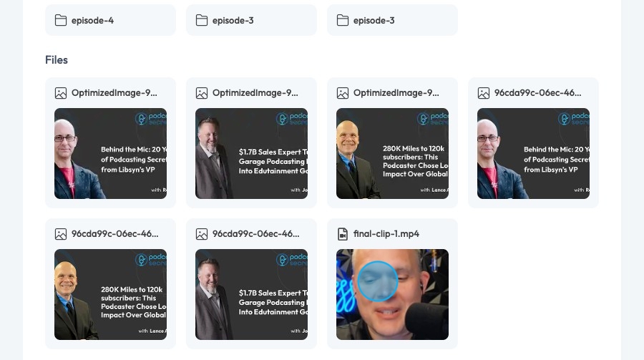644x360 pixels.
Task: Click the folder icon beside episode-4
Action: pos(61,20)
